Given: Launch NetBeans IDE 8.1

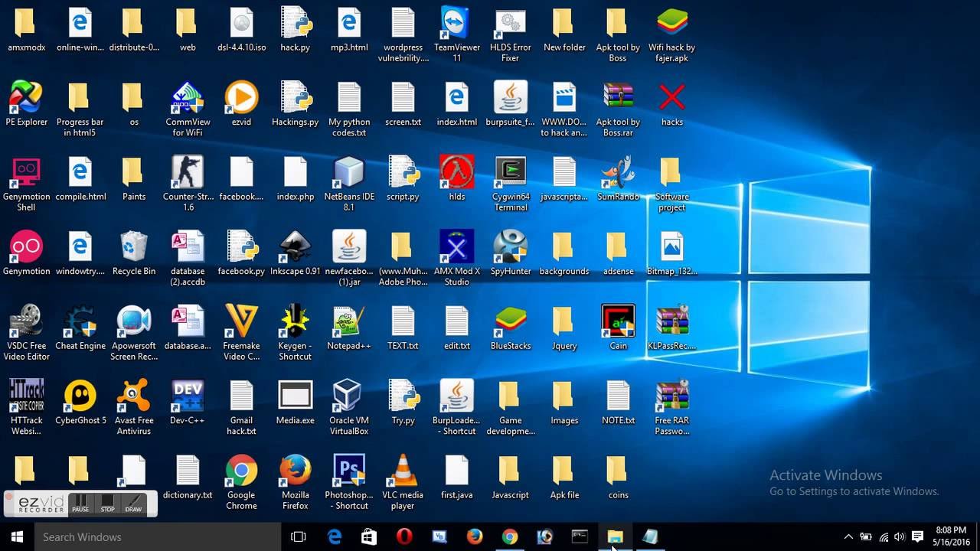Looking at the screenshot, I should click(x=349, y=184).
